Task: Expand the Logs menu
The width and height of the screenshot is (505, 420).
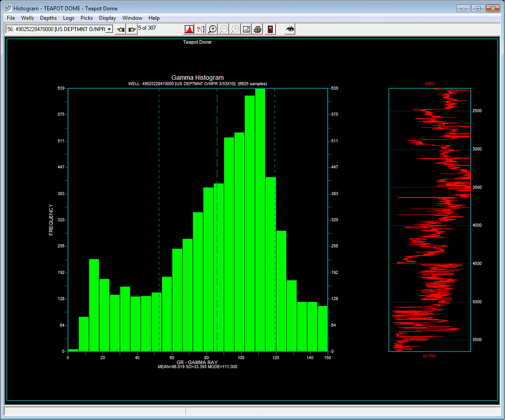Action: (x=69, y=18)
